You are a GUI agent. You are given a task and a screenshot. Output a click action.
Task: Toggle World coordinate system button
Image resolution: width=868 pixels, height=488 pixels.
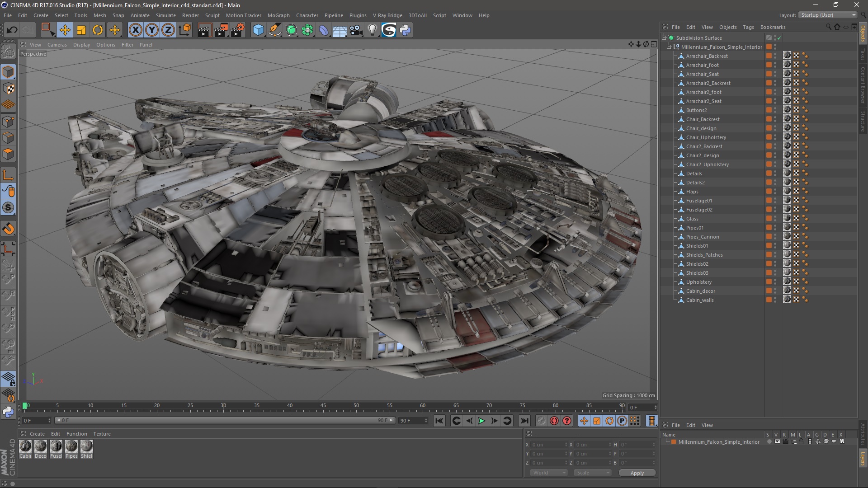184,30
